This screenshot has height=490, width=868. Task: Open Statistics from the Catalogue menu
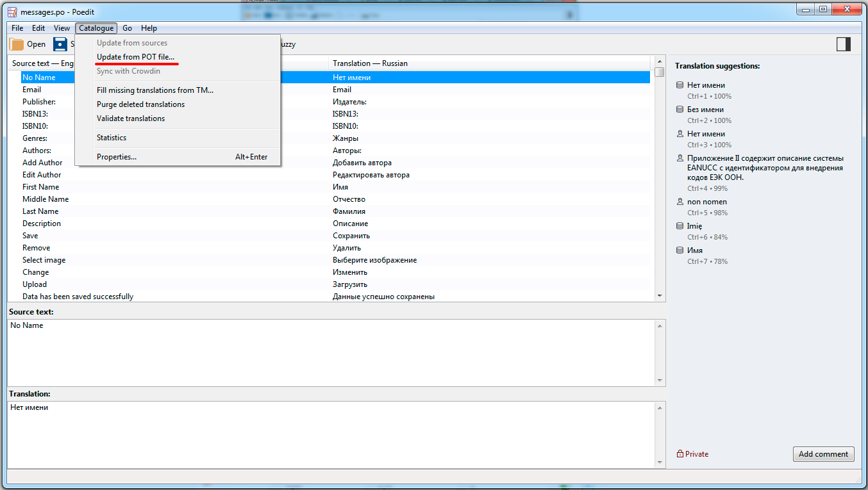tap(112, 138)
